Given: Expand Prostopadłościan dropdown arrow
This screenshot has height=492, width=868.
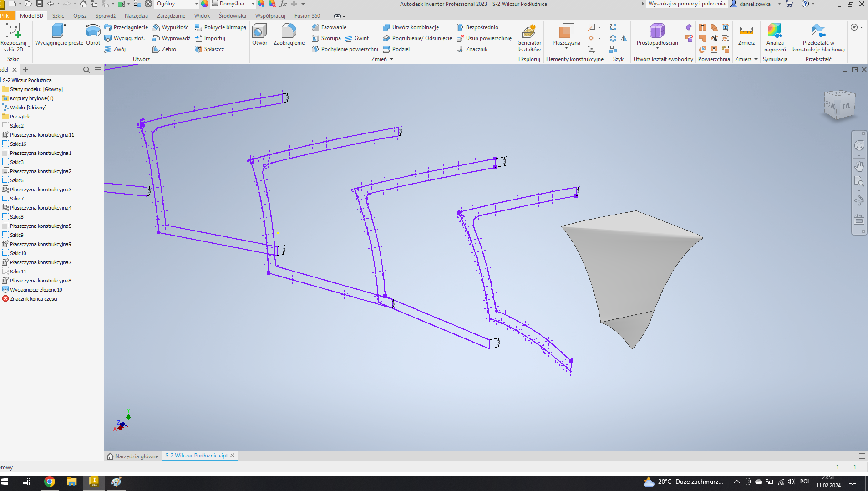Looking at the screenshot, I should tap(657, 48).
